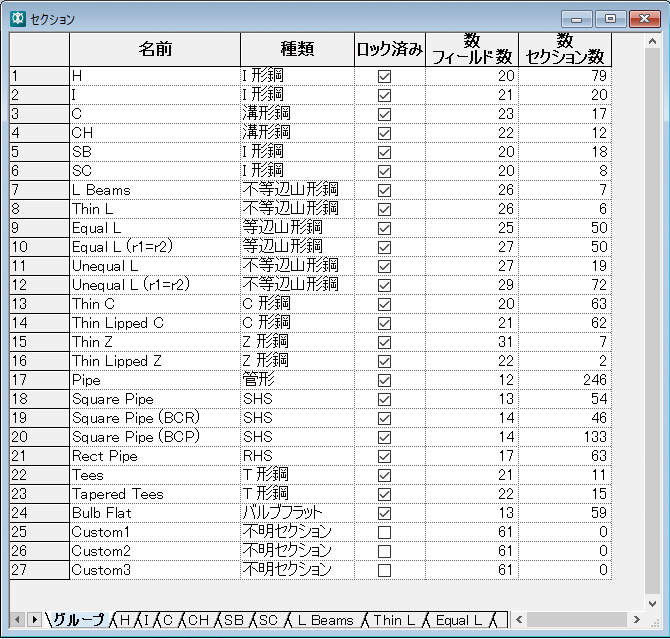Open the I sheet tab
Image resolution: width=670 pixels, height=639 pixels.
(x=146, y=620)
